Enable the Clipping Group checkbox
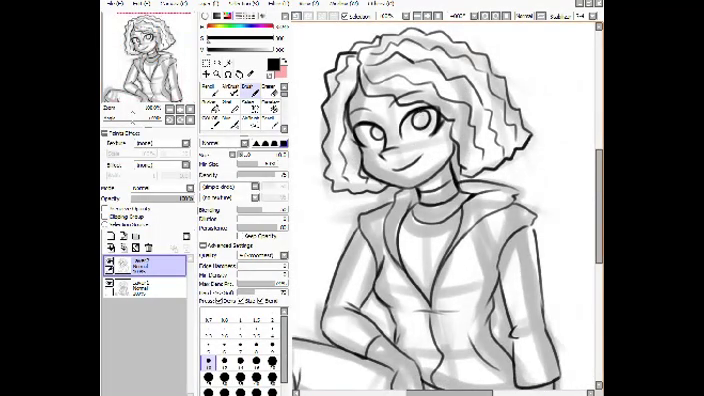The height and width of the screenshot is (396, 704). pyautogui.click(x=105, y=216)
